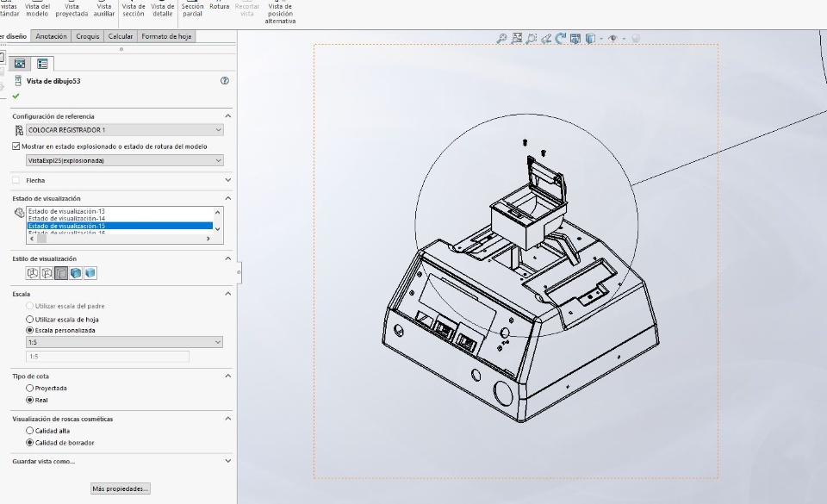
Task: Click the PropertyManager tab icon
Action: (x=42, y=64)
